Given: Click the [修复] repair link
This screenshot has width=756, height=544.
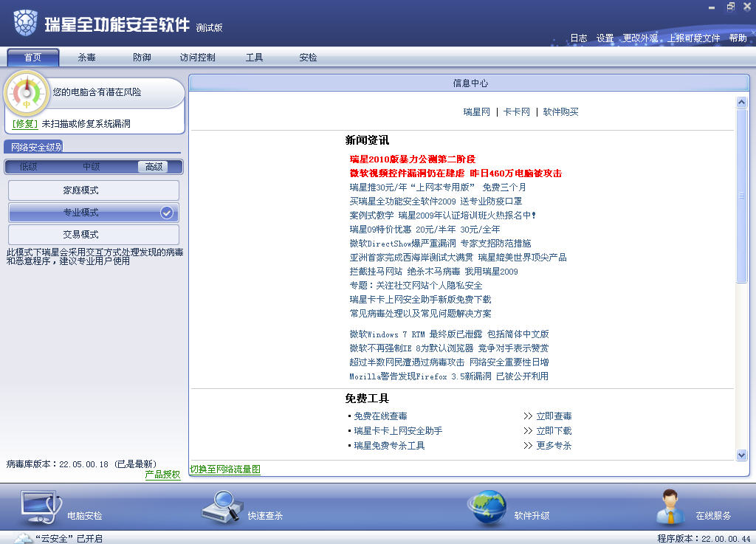Looking at the screenshot, I should (25, 124).
